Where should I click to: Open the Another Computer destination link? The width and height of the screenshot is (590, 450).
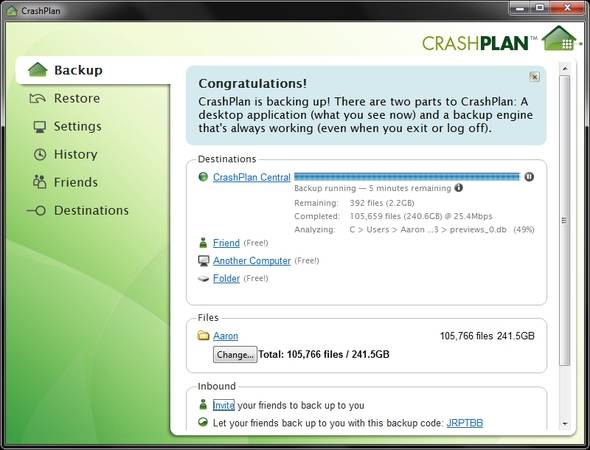point(252,261)
